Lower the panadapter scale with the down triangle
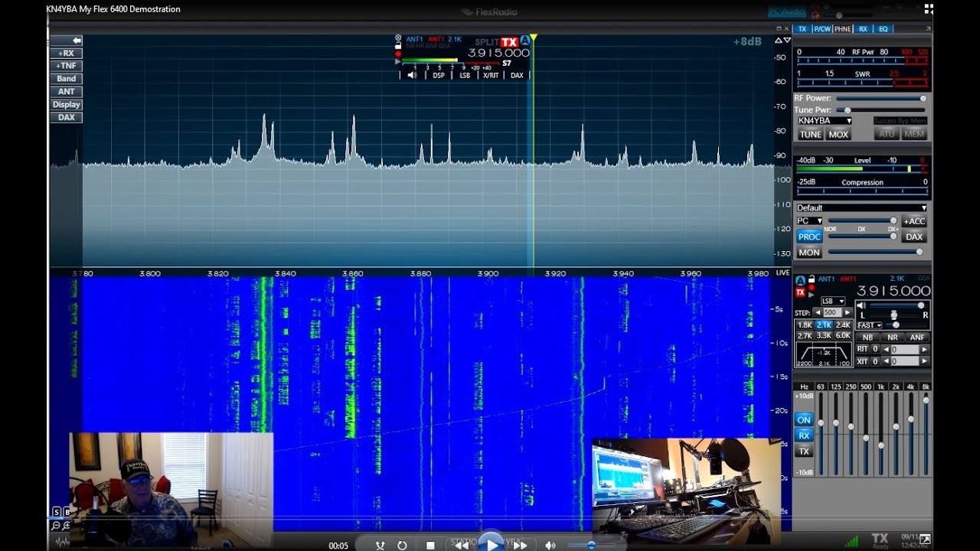 point(786,41)
